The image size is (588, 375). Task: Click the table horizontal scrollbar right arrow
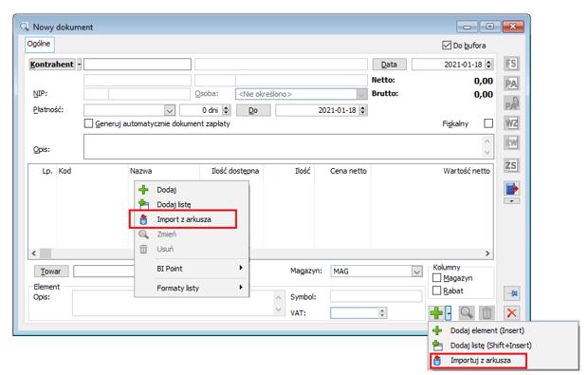point(487,253)
